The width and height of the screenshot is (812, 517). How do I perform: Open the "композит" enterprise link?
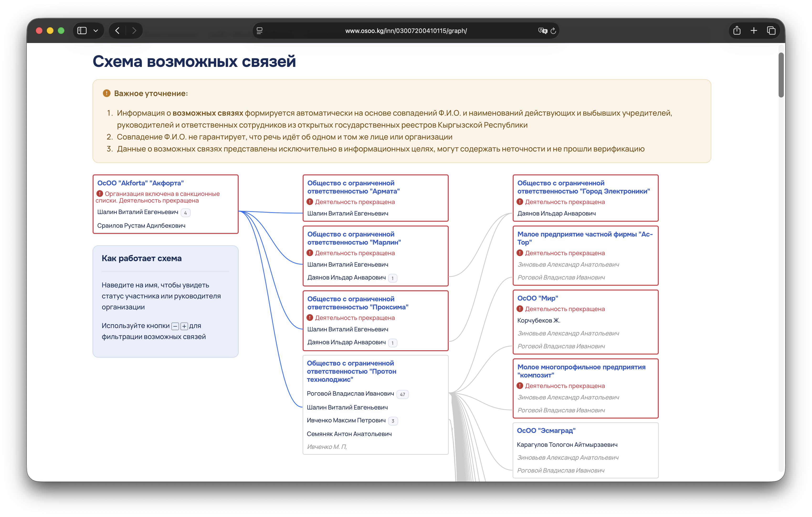pos(581,371)
